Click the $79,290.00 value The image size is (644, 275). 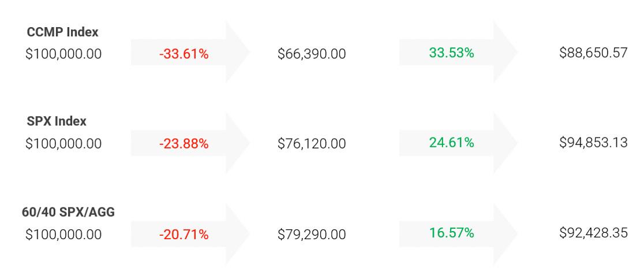tap(312, 235)
